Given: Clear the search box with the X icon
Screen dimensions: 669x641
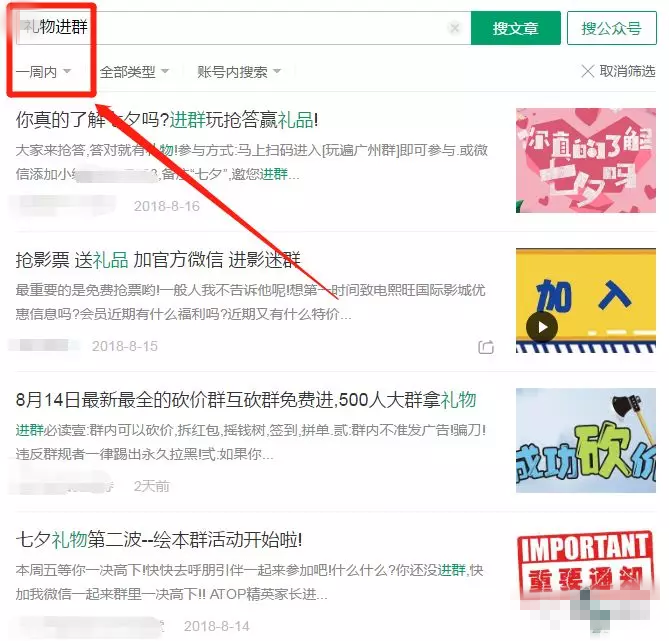Looking at the screenshot, I should tap(455, 29).
